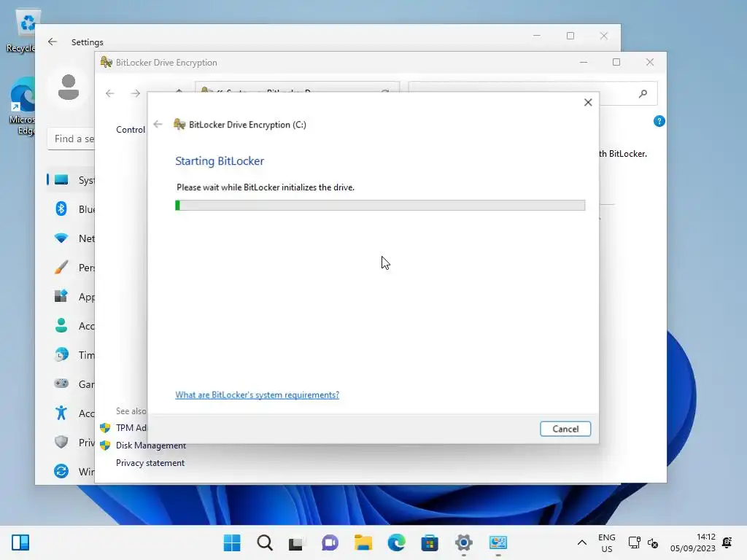Screen dimensions: 747x560
Task: Open Windows Start menu
Action: [232, 542]
